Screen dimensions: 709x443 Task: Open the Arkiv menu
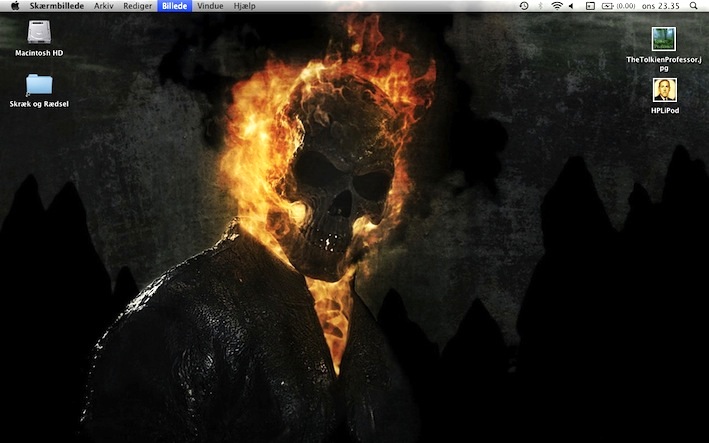click(x=104, y=6)
